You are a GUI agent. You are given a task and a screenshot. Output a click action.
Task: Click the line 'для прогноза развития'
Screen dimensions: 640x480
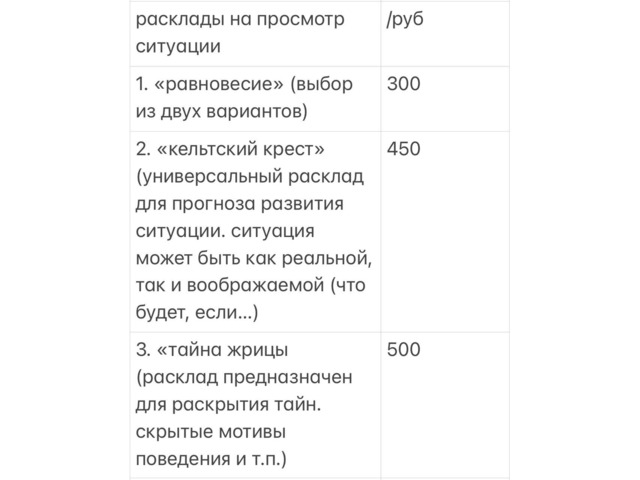[240, 204]
